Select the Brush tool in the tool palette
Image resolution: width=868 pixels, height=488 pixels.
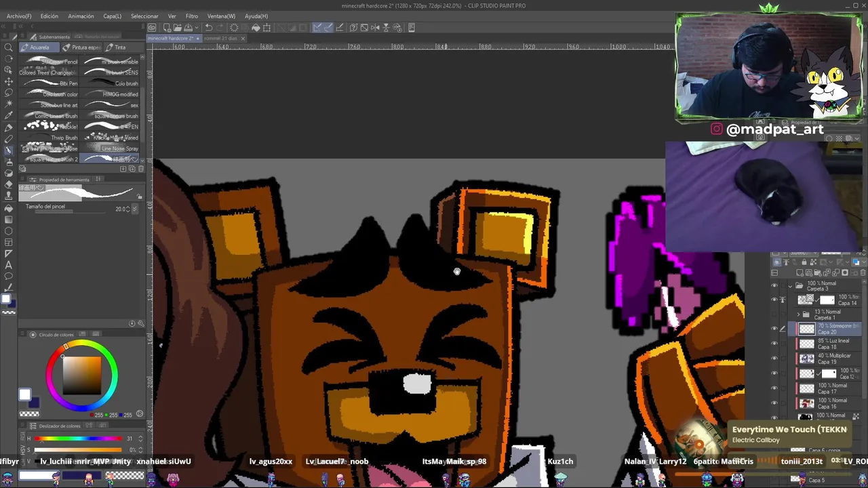tap(9, 150)
